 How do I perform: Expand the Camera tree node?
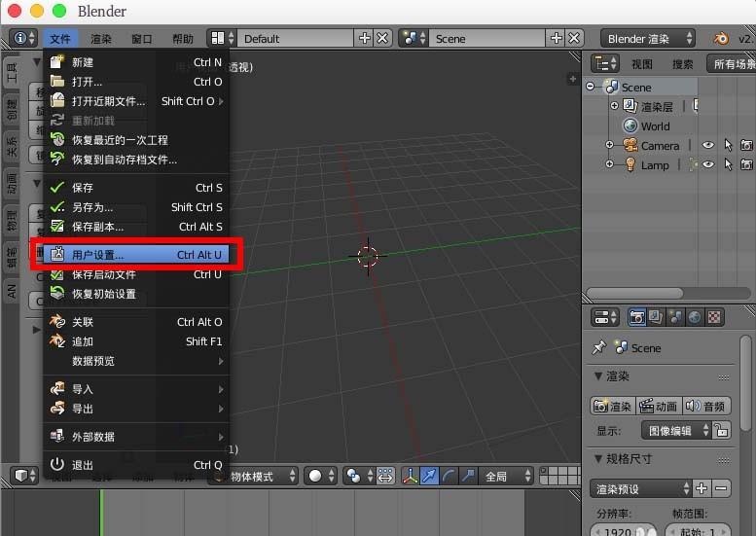coord(609,145)
